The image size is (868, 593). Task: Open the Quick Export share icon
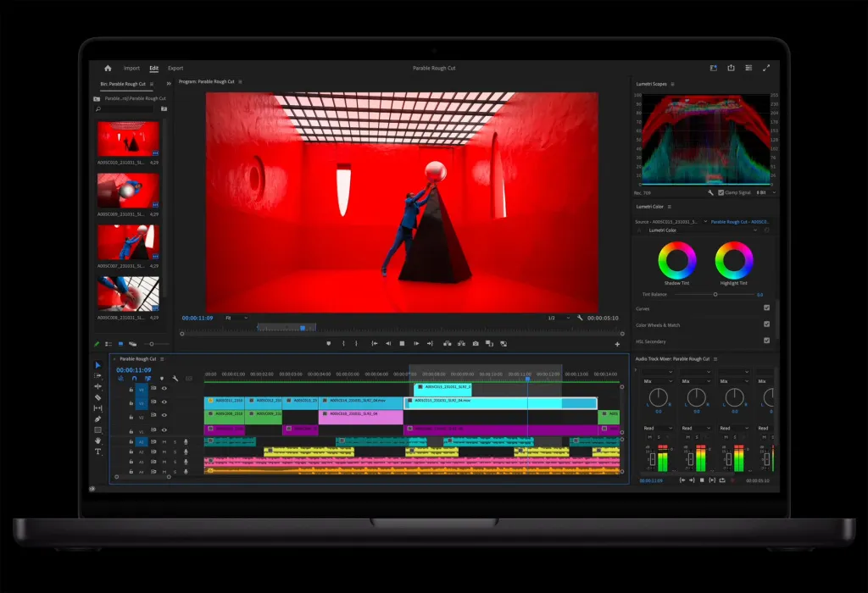coord(731,68)
